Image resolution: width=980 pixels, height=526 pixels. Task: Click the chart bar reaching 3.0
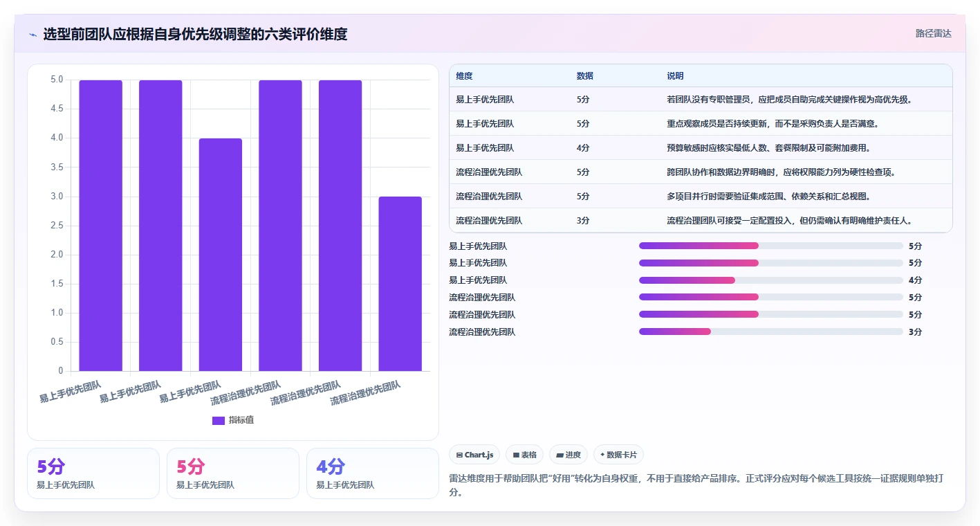point(400,284)
